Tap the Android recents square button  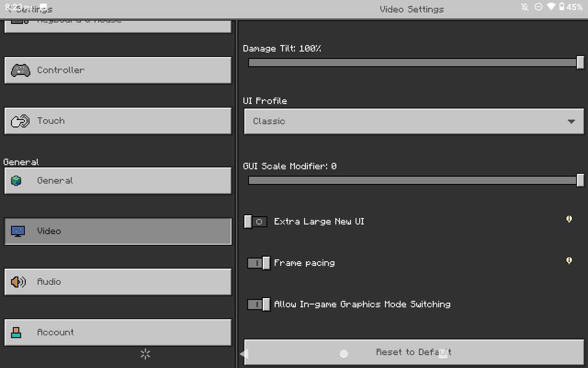click(443, 354)
